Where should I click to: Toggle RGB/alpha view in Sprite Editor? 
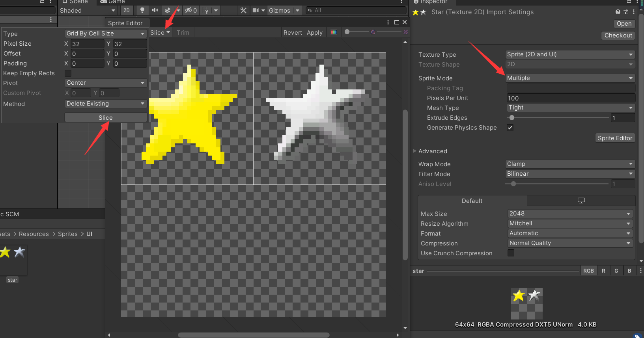click(334, 32)
